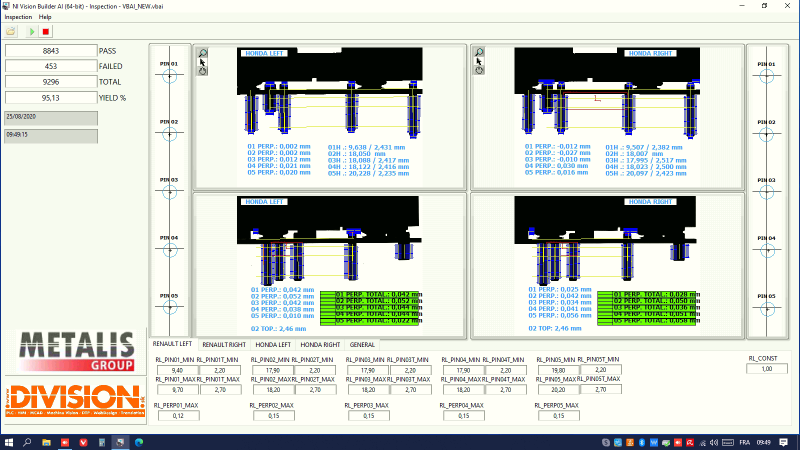This screenshot has width=800, height=450.
Task: Select pan hand tool in top-left viewer
Action: click(x=202, y=70)
